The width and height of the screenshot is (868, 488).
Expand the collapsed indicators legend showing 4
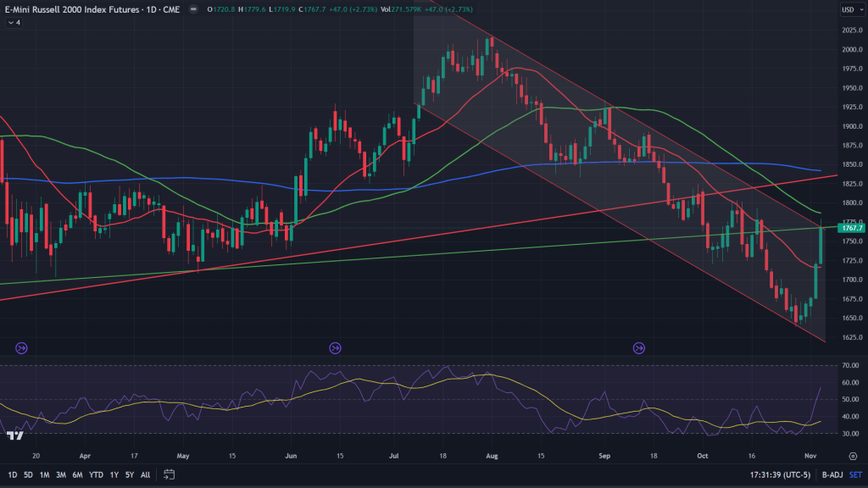pos(13,23)
